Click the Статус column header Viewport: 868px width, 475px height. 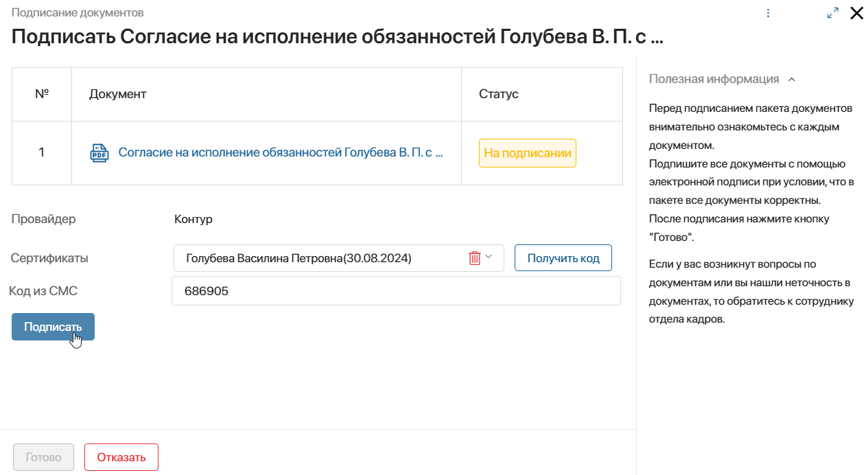[499, 94]
